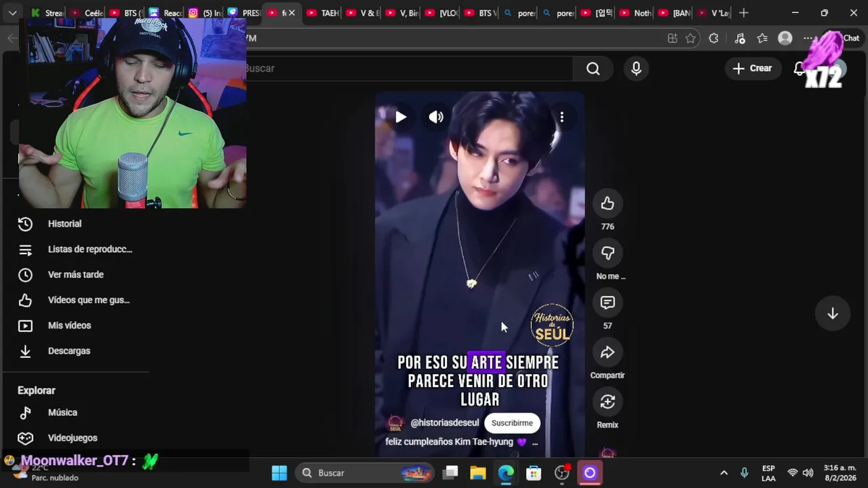Viewport: 868px width, 488px height.
Task: Click the Música note icon
Action: coord(25,413)
